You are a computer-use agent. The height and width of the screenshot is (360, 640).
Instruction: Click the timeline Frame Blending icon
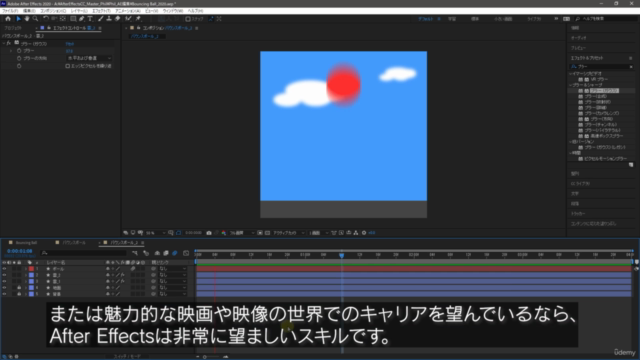(166, 253)
